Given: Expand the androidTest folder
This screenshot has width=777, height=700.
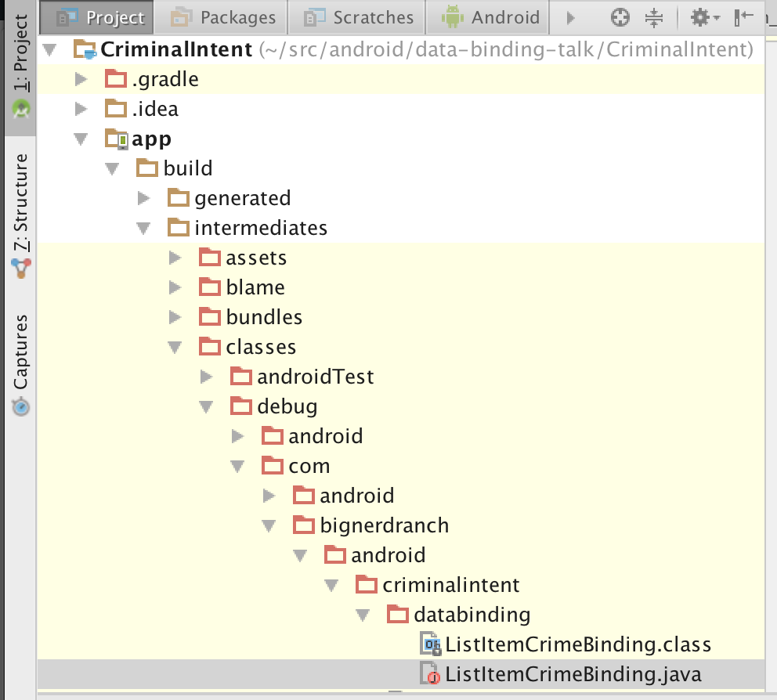Looking at the screenshot, I should click(206, 377).
